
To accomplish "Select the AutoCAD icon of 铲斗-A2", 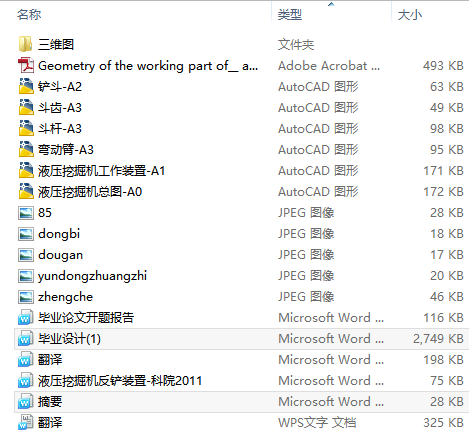I will click(26, 86).
